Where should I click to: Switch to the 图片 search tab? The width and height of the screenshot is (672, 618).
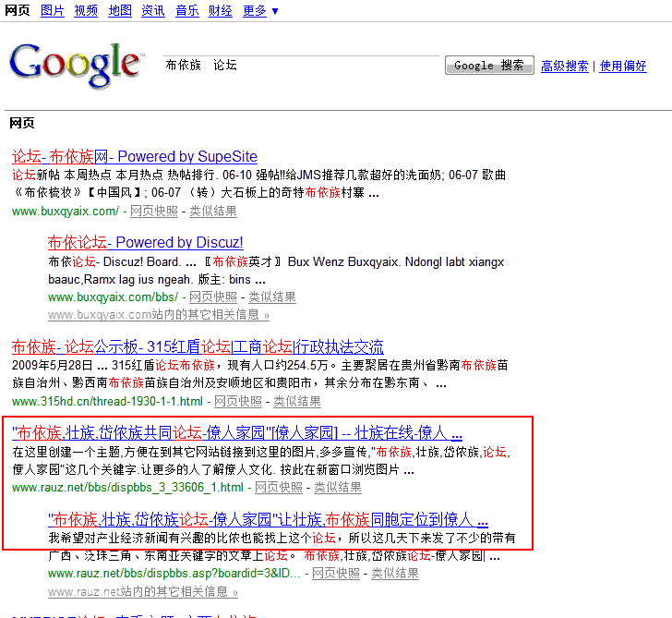(x=53, y=11)
